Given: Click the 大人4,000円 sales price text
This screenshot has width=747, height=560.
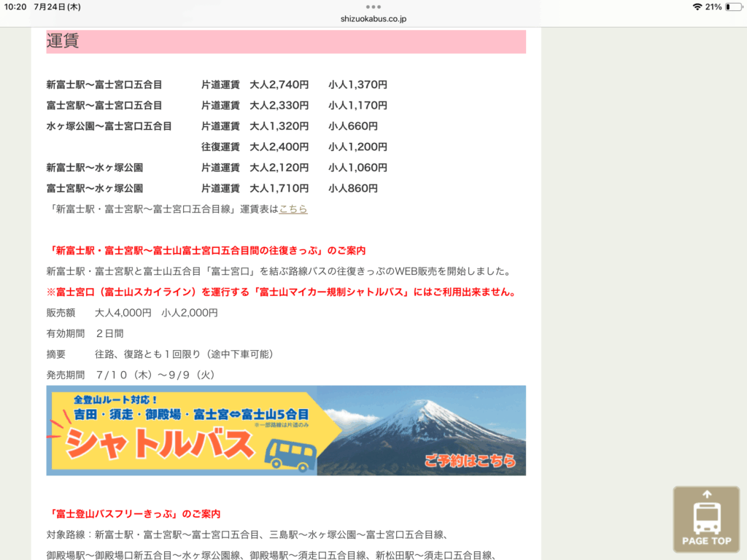Looking at the screenshot, I should click(123, 313).
